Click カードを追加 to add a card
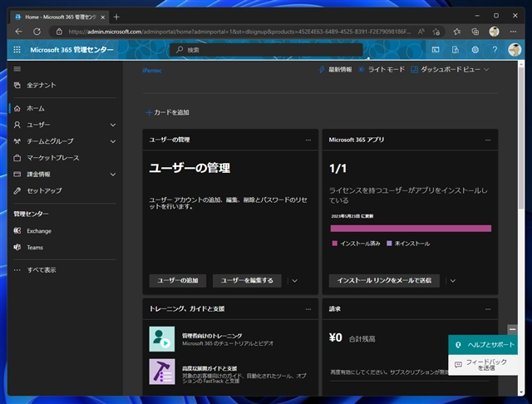This screenshot has height=404, width=532. (x=167, y=112)
